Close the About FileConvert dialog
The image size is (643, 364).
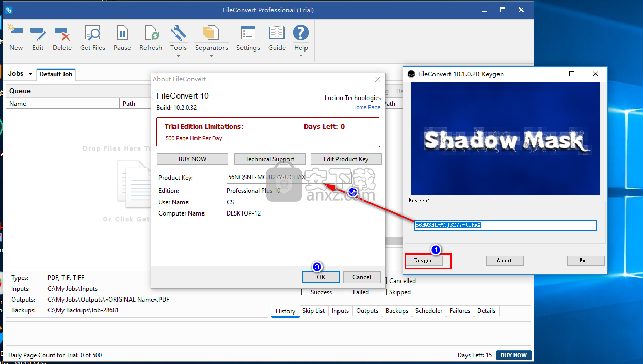378,79
